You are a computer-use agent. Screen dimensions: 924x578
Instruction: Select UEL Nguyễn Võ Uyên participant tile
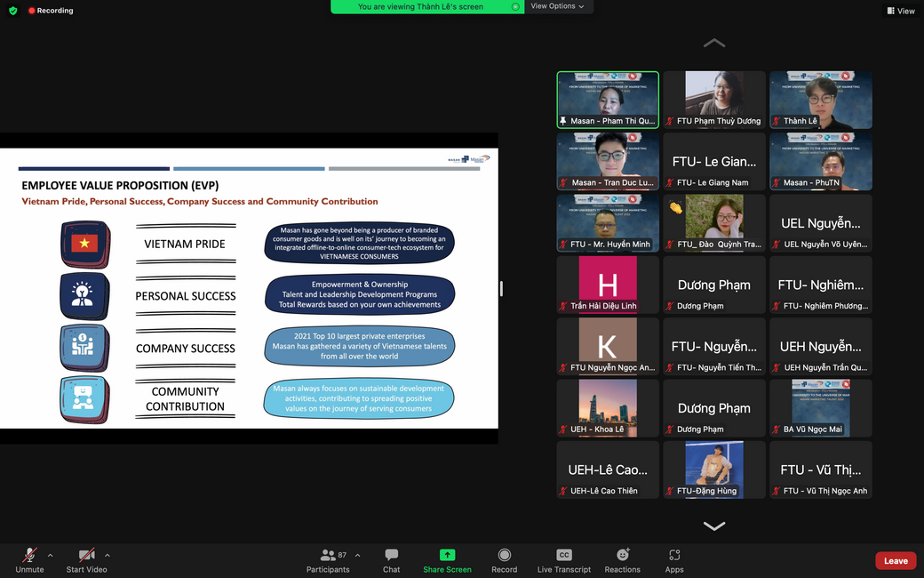[x=821, y=223]
